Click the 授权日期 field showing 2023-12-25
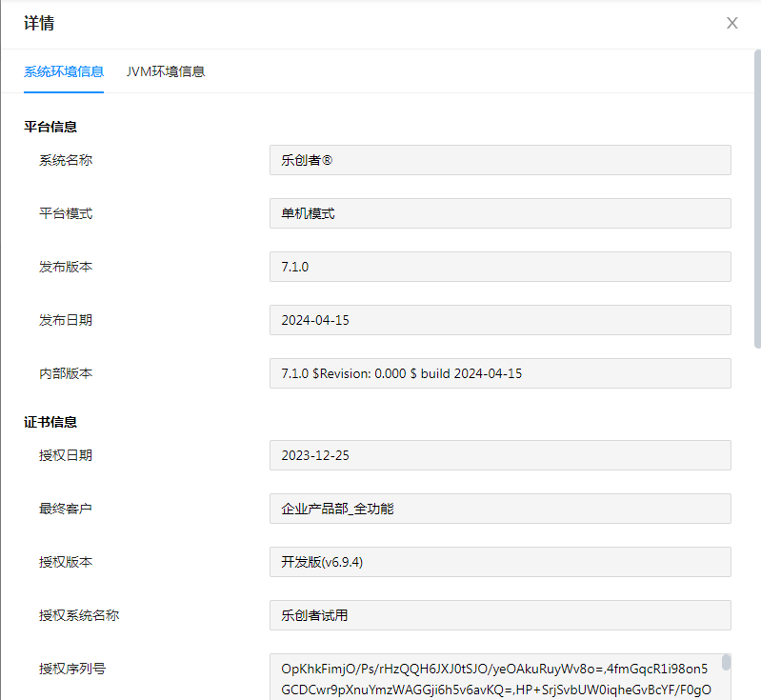The height and width of the screenshot is (700, 761). click(x=500, y=455)
